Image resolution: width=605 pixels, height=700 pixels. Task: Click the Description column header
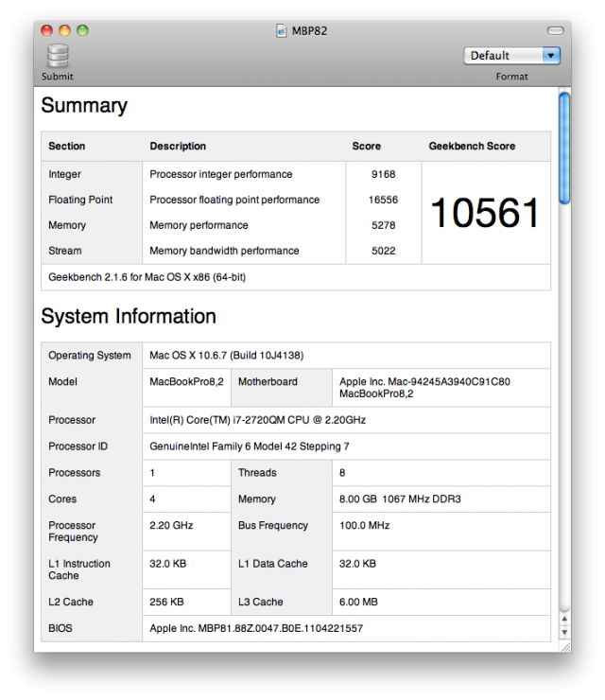click(x=178, y=146)
